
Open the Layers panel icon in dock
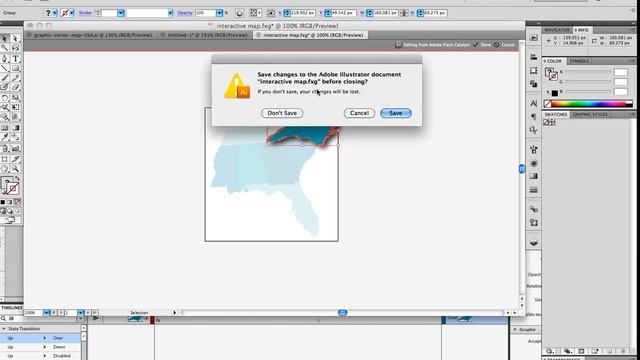pyautogui.click(x=533, y=242)
